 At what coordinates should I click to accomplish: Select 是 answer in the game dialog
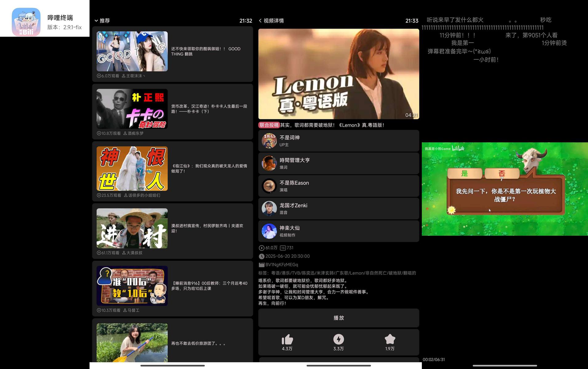[x=464, y=173]
